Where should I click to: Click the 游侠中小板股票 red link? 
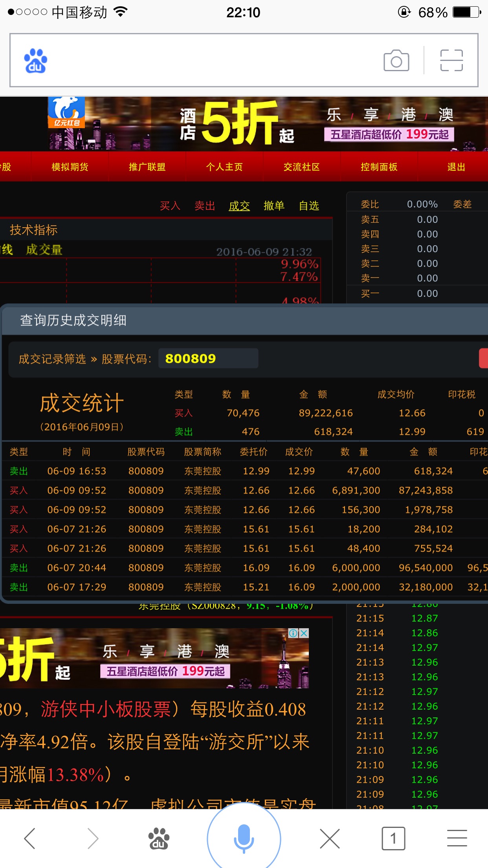pyautogui.click(x=106, y=710)
